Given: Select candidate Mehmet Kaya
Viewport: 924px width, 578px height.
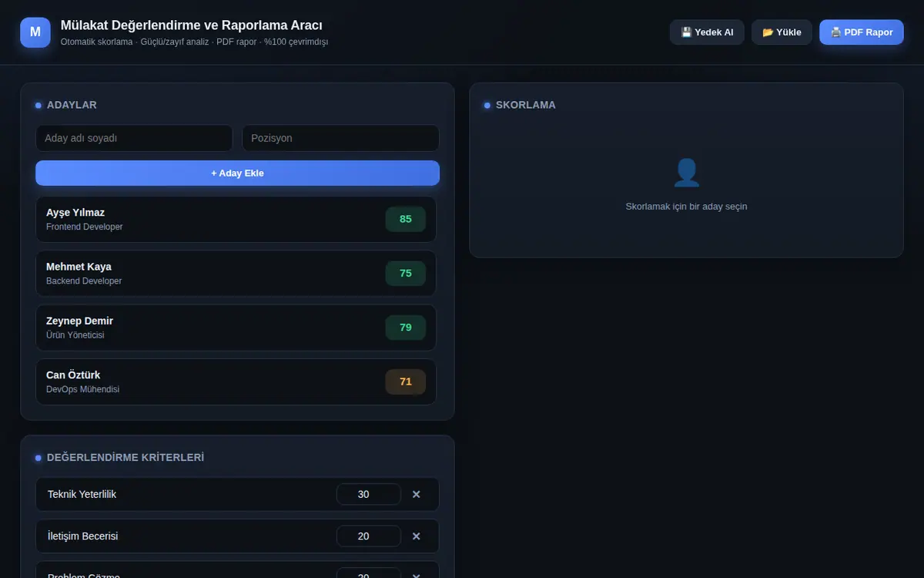Looking at the screenshot, I should pos(236,274).
